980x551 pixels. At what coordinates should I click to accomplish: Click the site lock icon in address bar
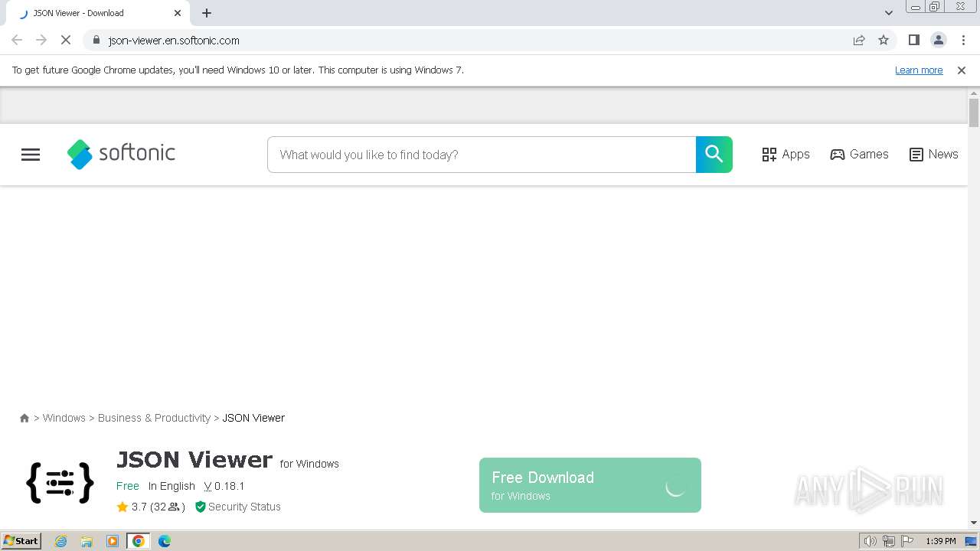96,40
